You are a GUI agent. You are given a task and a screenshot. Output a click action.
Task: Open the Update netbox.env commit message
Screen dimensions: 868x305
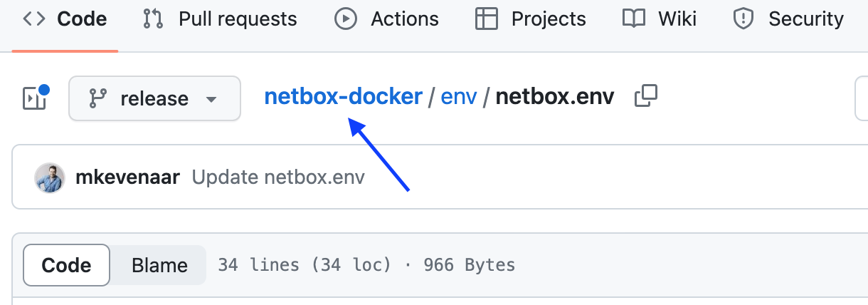coord(278,177)
